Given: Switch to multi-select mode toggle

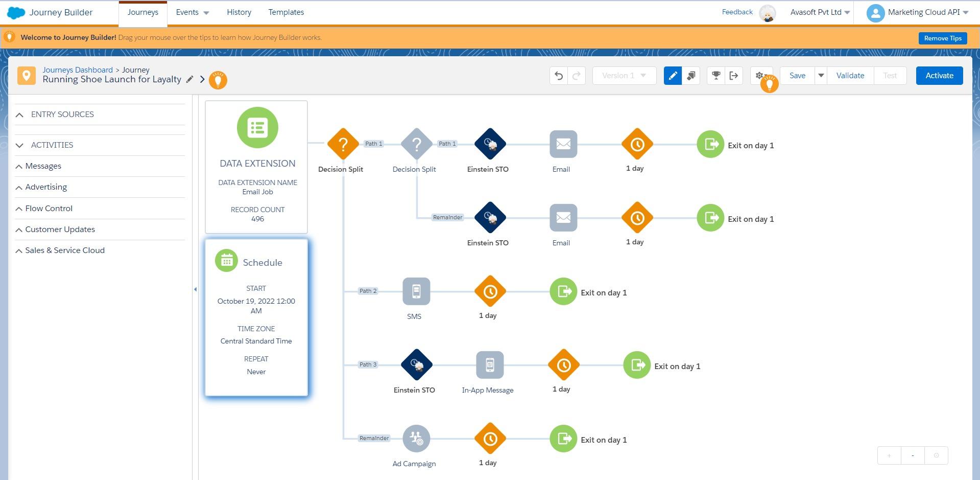Looking at the screenshot, I should click(x=691, y=76).
